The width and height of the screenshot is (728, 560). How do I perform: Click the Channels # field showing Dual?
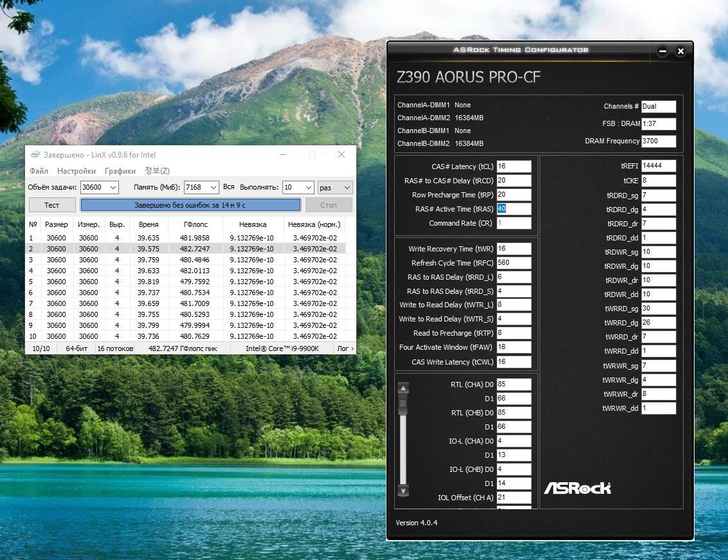659,106
